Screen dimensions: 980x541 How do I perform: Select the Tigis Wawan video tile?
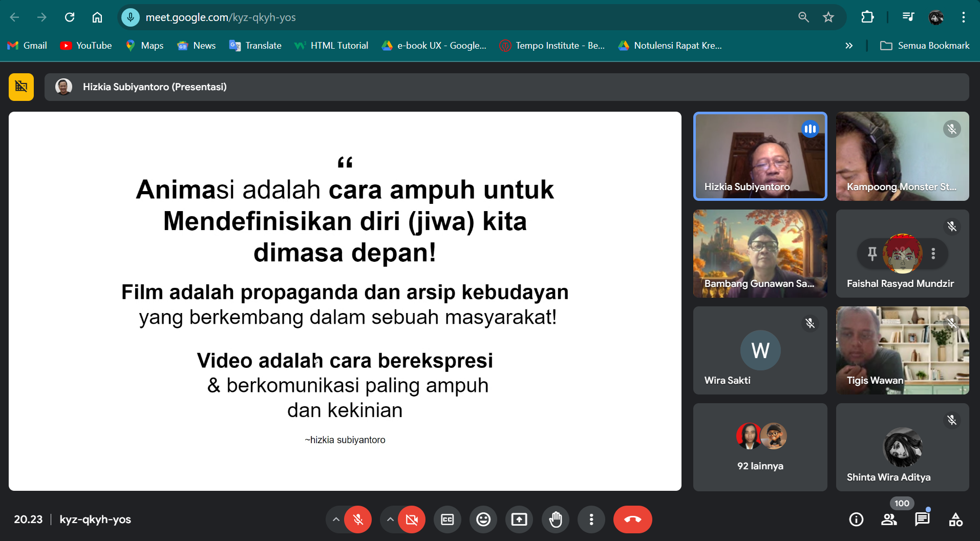tap(902, 350)
